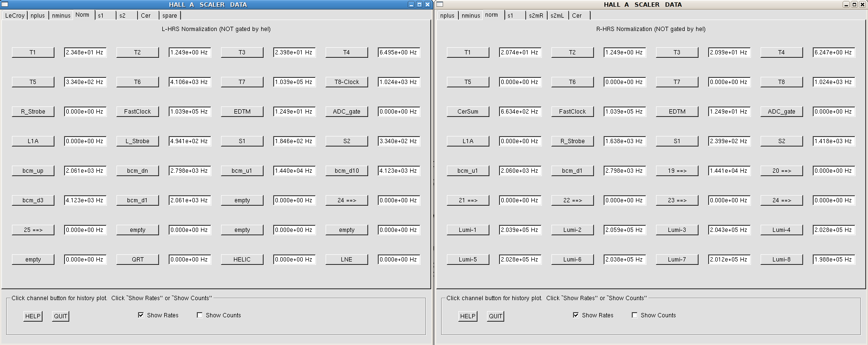
Task: Click the ADC_gate button in the left L-HRS window
Action: pos(347,112)
